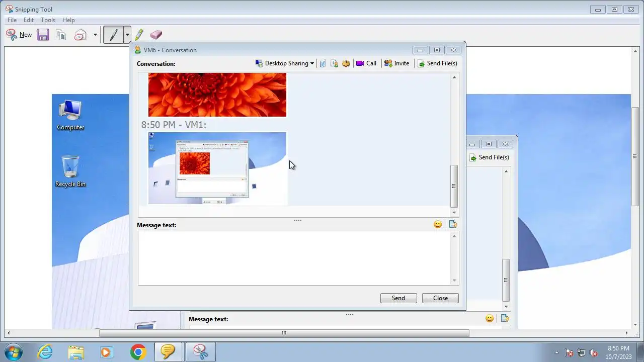This screenshot has height=362, width=644.
Task: Open the desktop screenshot thumbnail from VM1
Action: (x=217, y=168)
